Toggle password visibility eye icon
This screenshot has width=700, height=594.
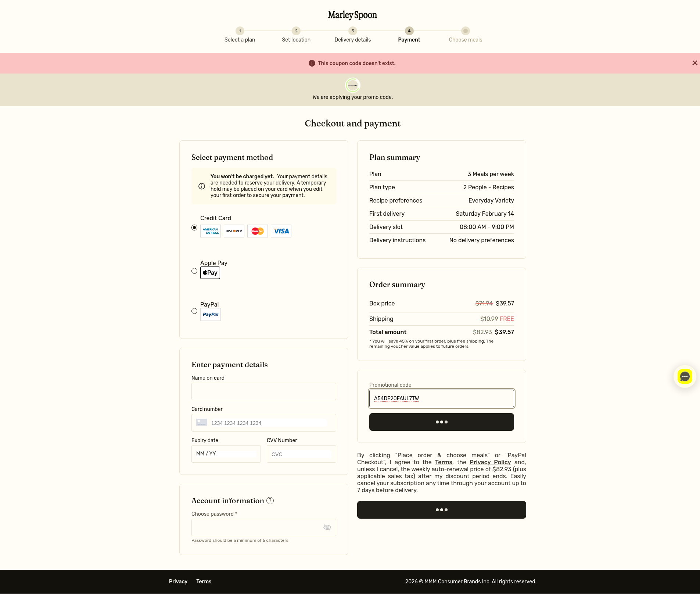pyautogui.click(x=327, y=527)
